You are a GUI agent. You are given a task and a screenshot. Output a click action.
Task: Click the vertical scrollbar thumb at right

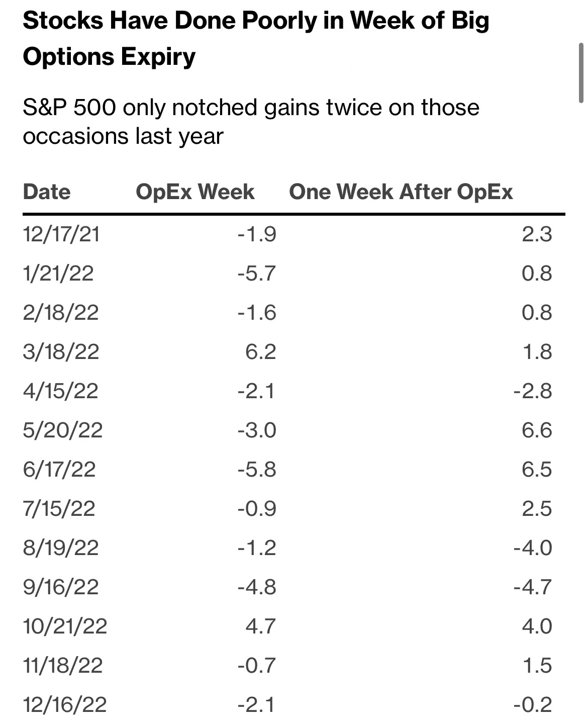(581, 73)
